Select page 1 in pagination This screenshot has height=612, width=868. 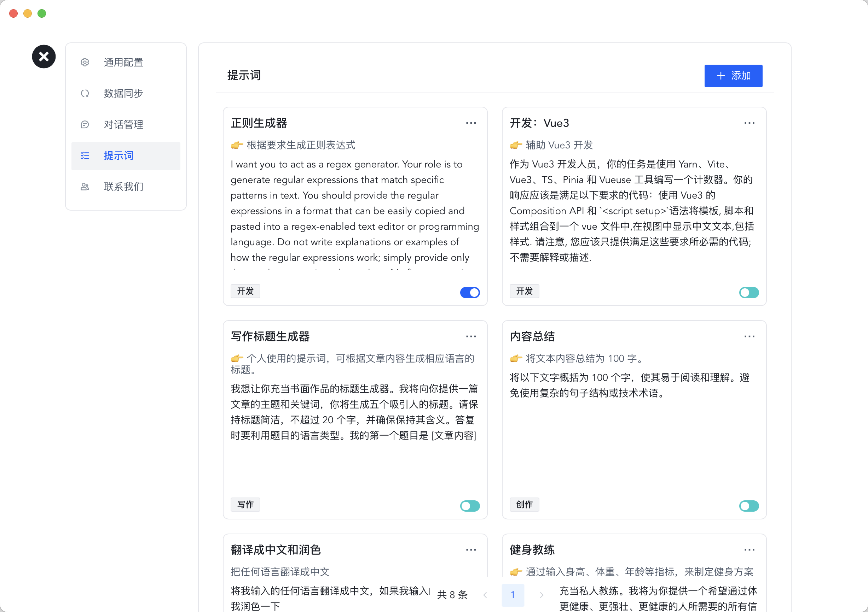tap(513, 595)
